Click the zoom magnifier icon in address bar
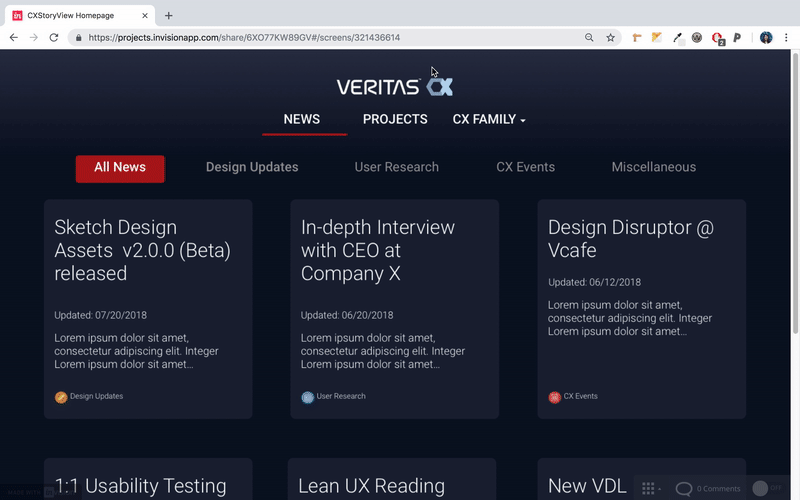This screenshot has height=500, width=800. point(590,37)
